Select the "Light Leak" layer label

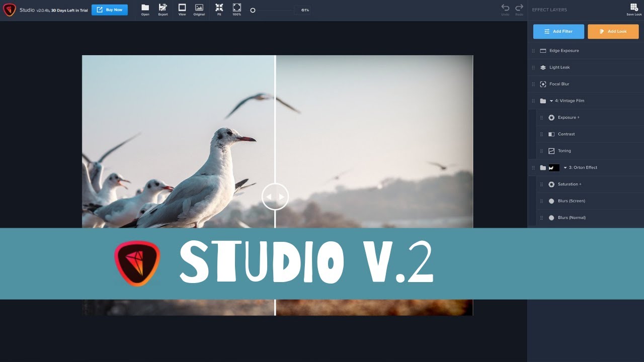559,67
